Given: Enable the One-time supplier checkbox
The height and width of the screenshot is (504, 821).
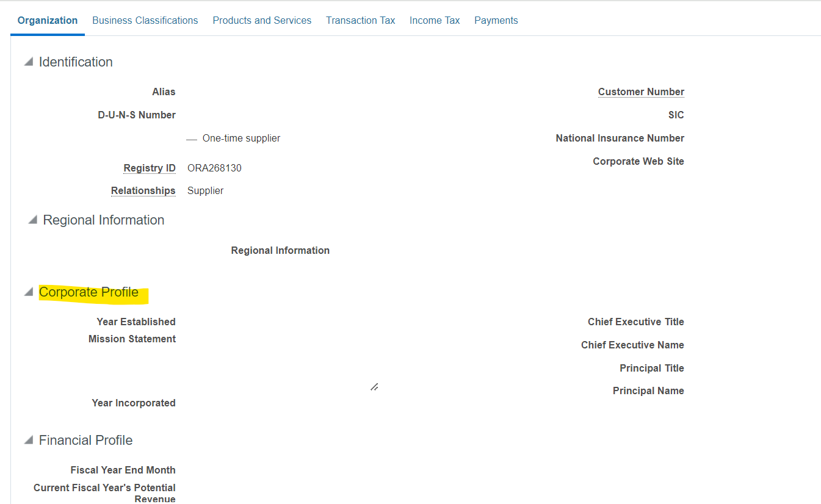Looking at the screenshot, I should pyautogui.click(x=192, y=138).
